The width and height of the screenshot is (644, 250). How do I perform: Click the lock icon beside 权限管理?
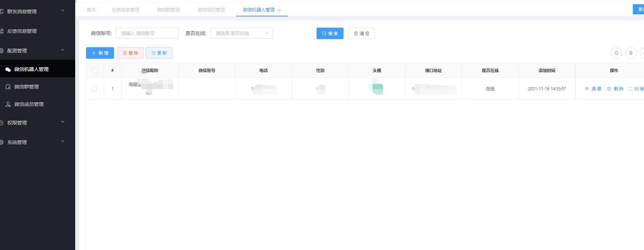[x=2, y=123]
